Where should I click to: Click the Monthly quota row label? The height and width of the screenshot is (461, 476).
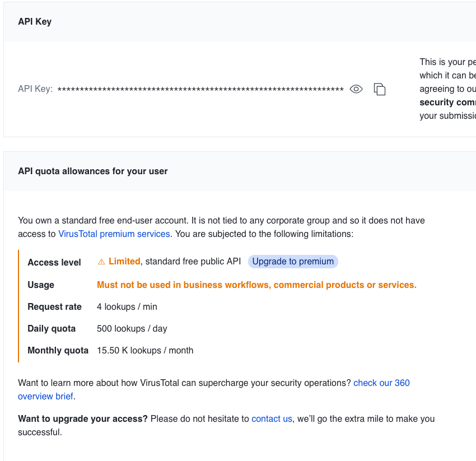58,350
